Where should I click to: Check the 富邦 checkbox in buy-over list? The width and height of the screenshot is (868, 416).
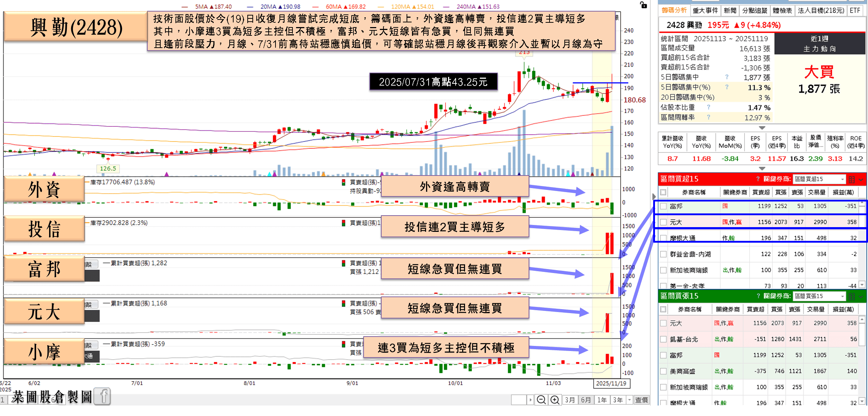point(663,206)
